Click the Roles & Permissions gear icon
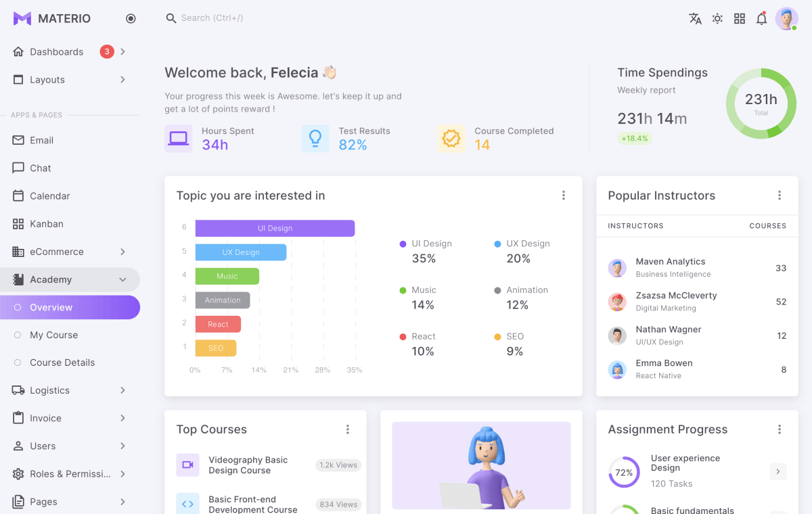The height and width of the screenshot is (514, 812). click(18, 474)
